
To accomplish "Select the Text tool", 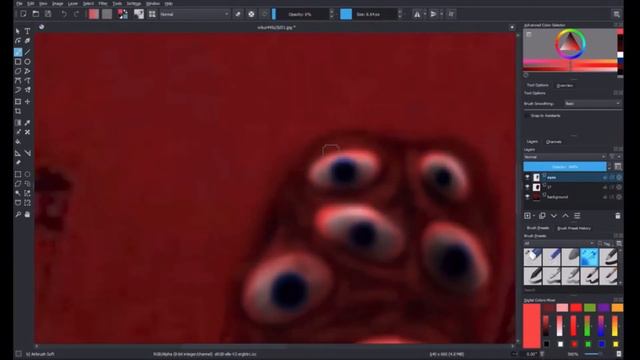I will click(27, 31).
